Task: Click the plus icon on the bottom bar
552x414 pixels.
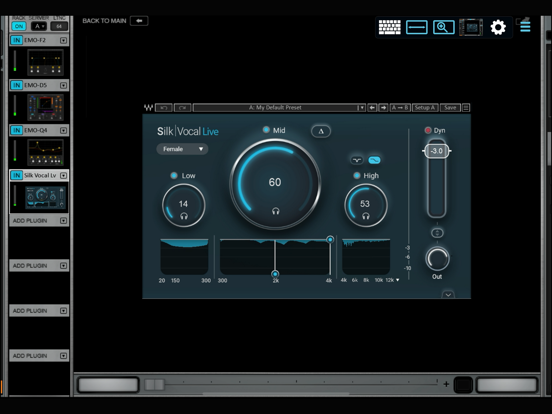Action: click(446, 384)
